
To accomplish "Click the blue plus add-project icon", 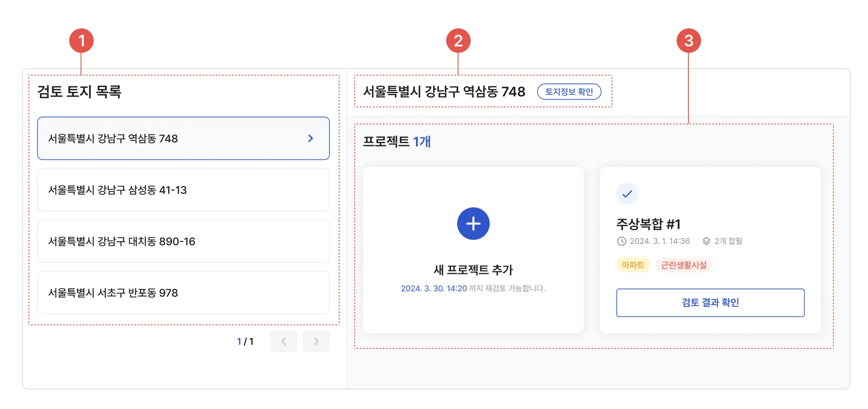I will click(x=473, y=224).
